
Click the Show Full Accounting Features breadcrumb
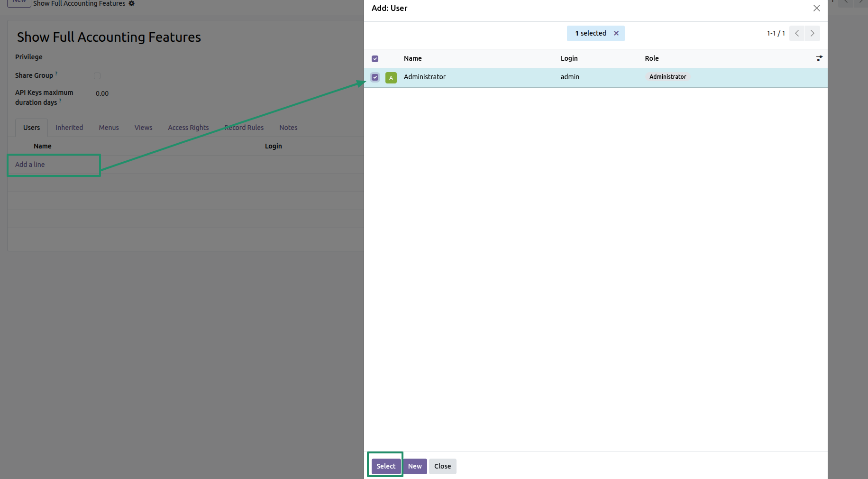point(79,3)
